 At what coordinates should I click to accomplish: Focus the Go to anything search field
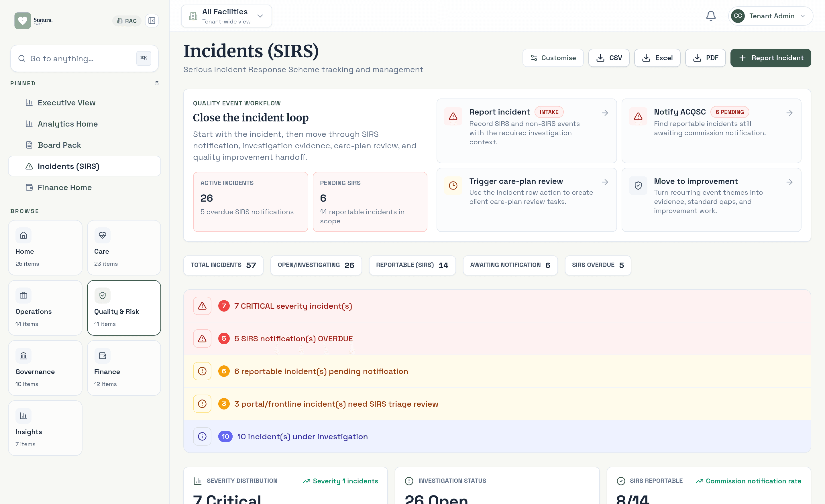pos(85,59)
